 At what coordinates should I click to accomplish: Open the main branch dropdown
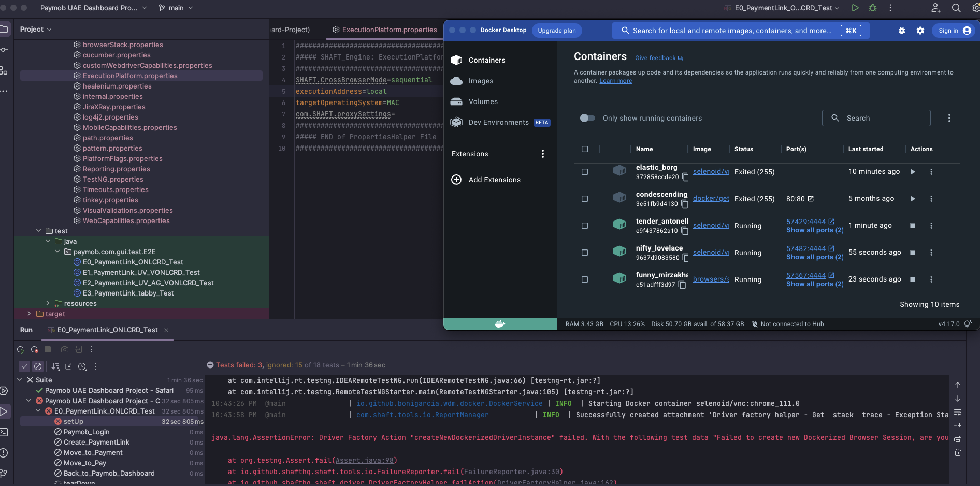(x=176, y=8)
